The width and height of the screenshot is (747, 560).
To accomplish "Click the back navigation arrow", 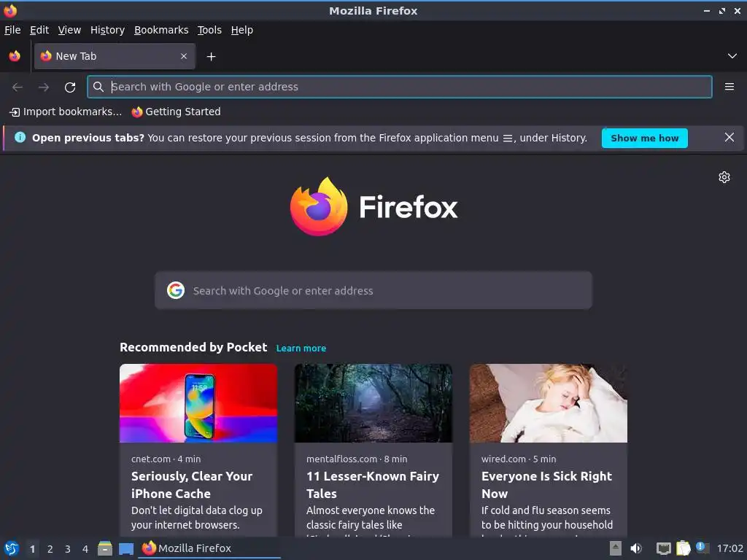I will coord(18,87).
